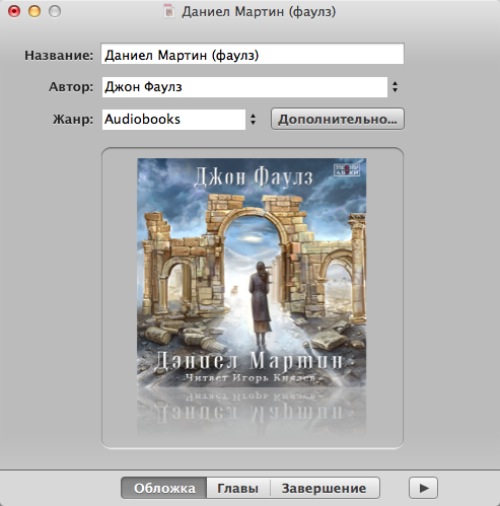Minimize the window with yellow button
The image size is (500, 506).
point(34,11)
